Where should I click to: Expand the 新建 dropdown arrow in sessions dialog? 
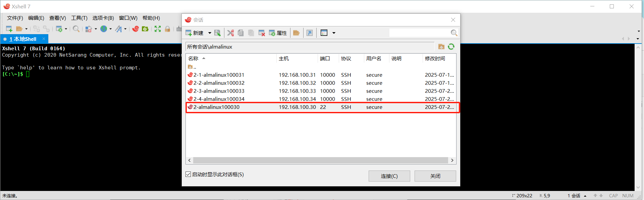click(210, 33)
